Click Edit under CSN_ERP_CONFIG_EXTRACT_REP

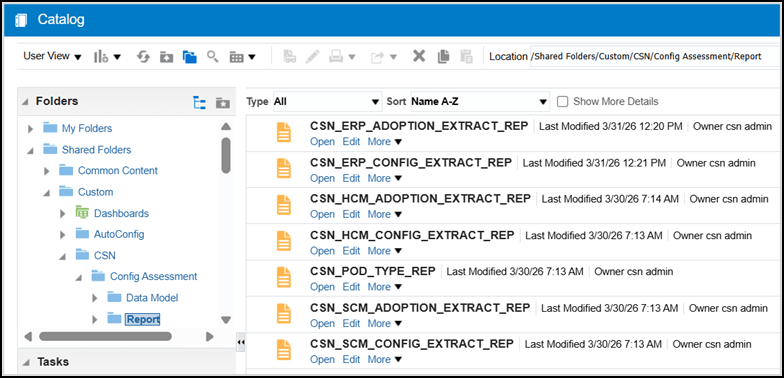pyautogui.click(x=351, y=178)
